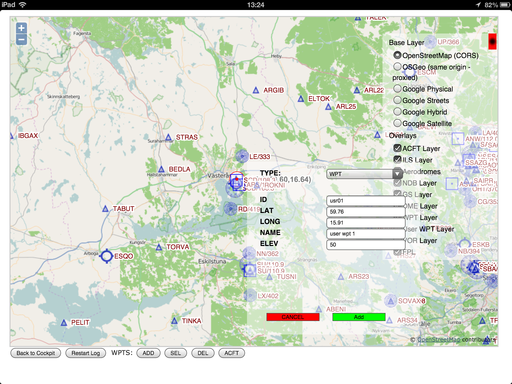
Task: Click the TABUT waypoint triangle
Action: [x=105, y=209]
